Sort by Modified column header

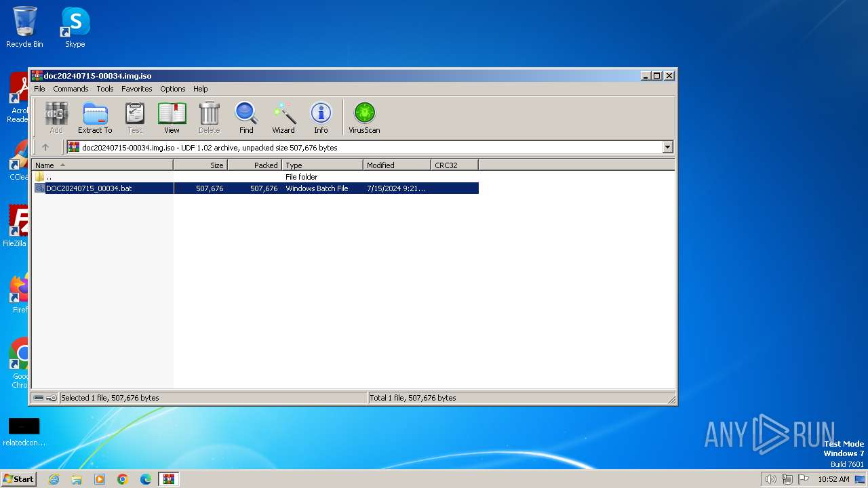397,165
